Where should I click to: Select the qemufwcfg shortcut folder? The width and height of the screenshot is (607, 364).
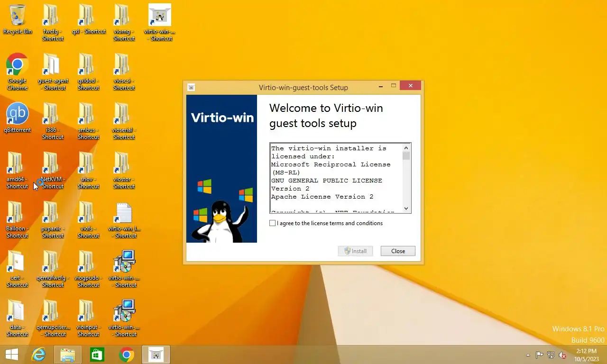click(53, 269)
